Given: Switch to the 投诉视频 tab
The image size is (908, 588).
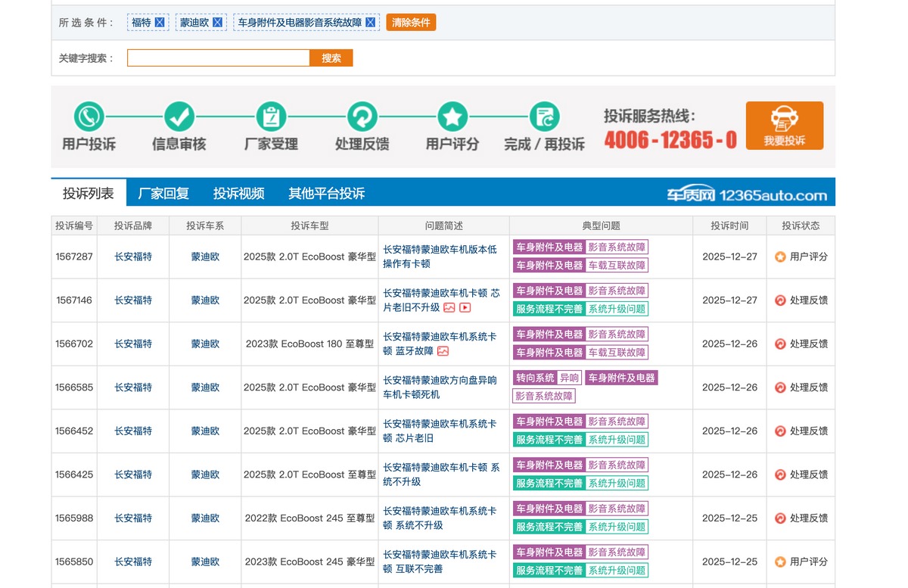Looking at the screenshot, I should 238,194.
